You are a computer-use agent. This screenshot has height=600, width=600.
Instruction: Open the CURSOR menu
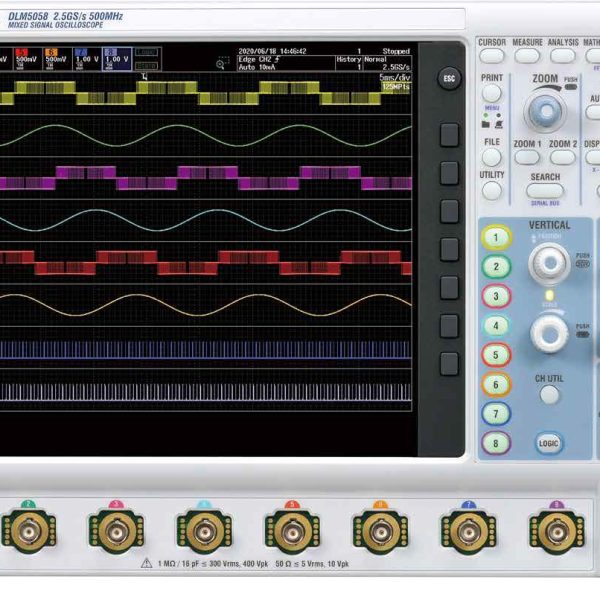point(492,56)
